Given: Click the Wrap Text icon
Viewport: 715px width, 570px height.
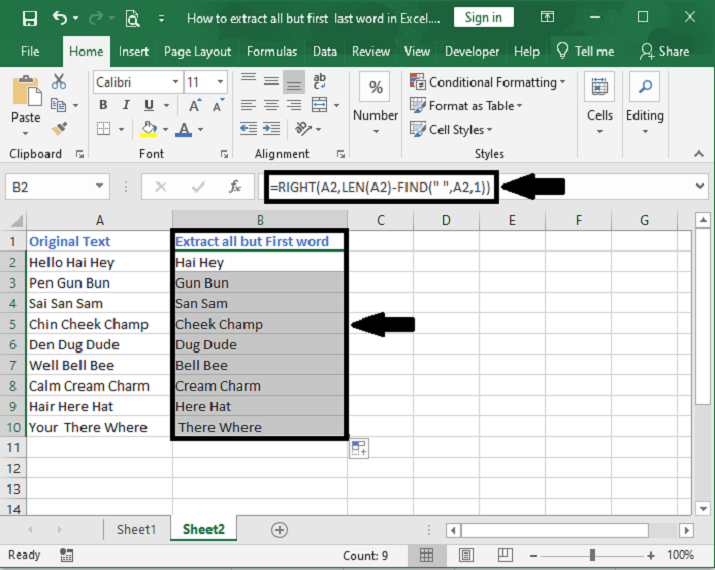Looking at the screenshot, I should coord(319,81).
